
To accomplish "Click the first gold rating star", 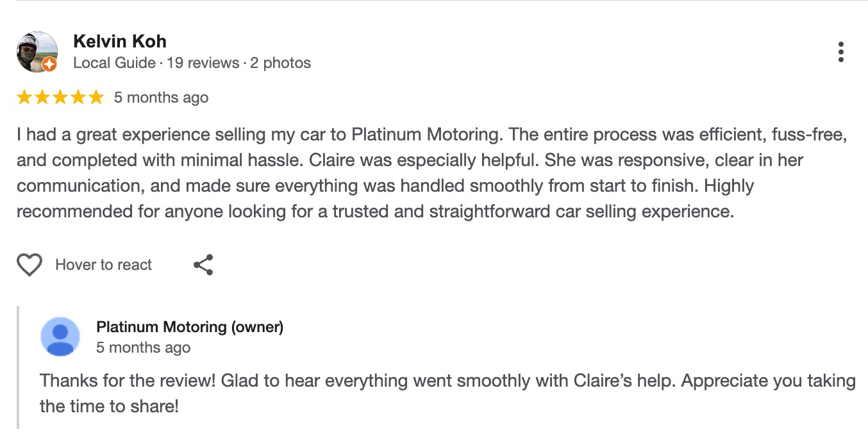I will click(x=24, y=97).
